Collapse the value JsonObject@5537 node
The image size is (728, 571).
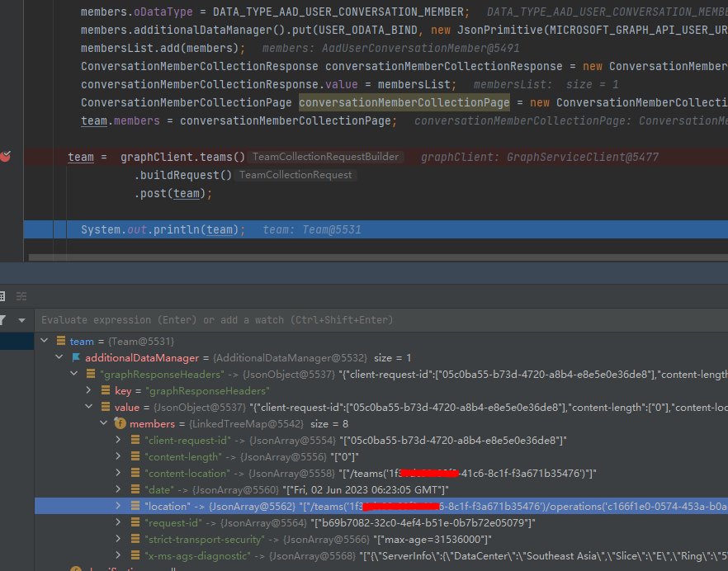pos(88,407)
